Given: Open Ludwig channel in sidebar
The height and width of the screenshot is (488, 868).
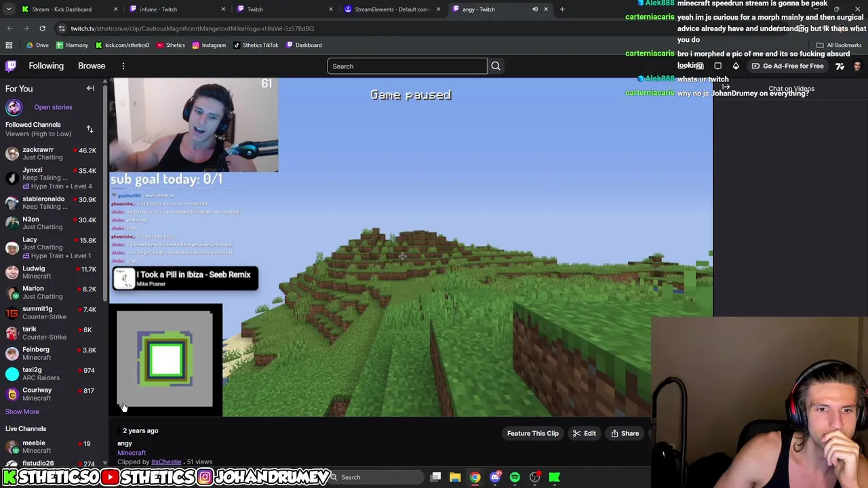Looking at the screenshot, I should coord(51,272).
